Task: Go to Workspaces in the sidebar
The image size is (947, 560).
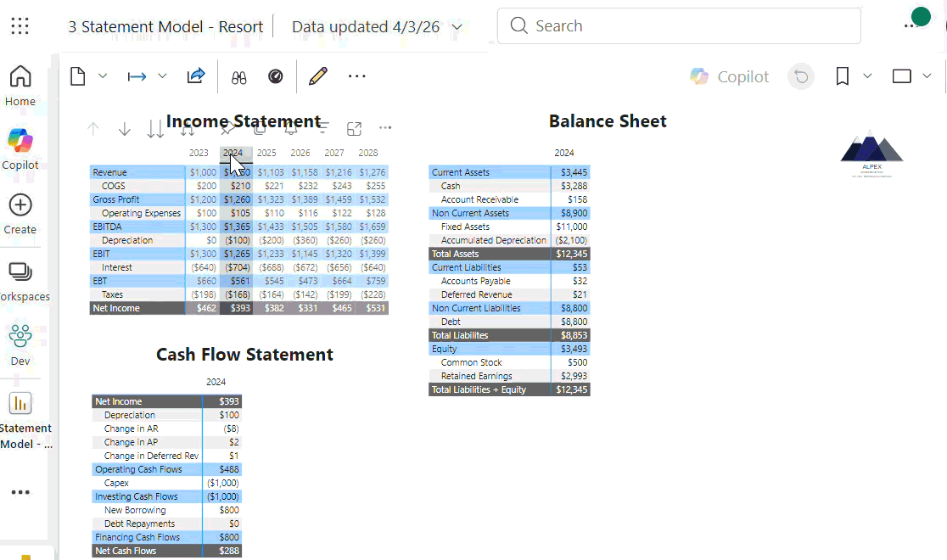Action: tap(20, 281)
